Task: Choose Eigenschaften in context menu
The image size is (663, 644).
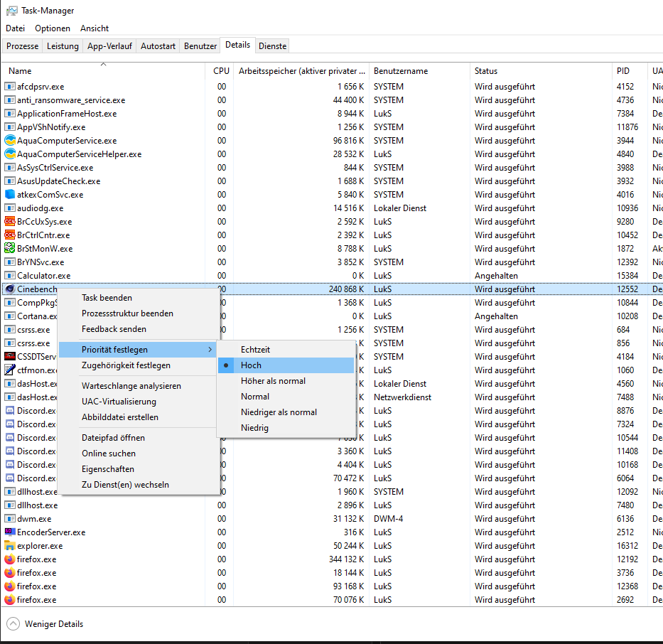Action: pyautogui.click(x=138, y=469)
